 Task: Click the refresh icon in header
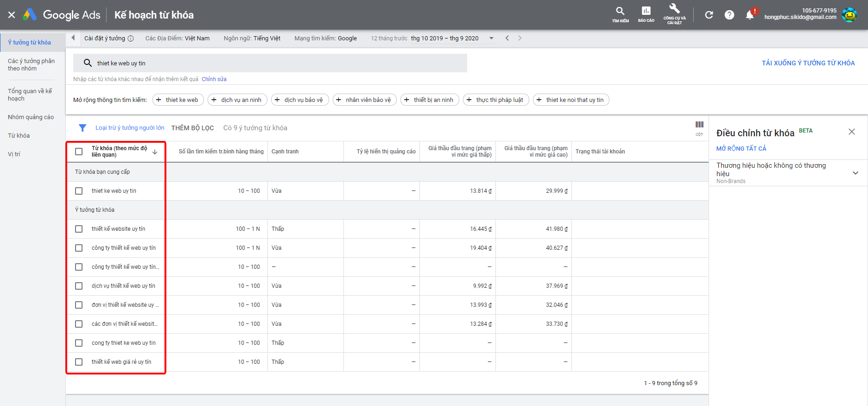tap(709, 15)
